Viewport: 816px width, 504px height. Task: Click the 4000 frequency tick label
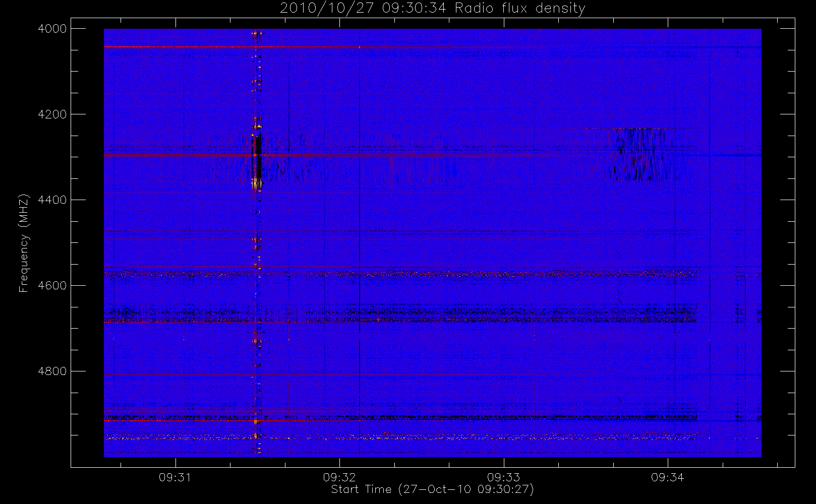point(52,29)
